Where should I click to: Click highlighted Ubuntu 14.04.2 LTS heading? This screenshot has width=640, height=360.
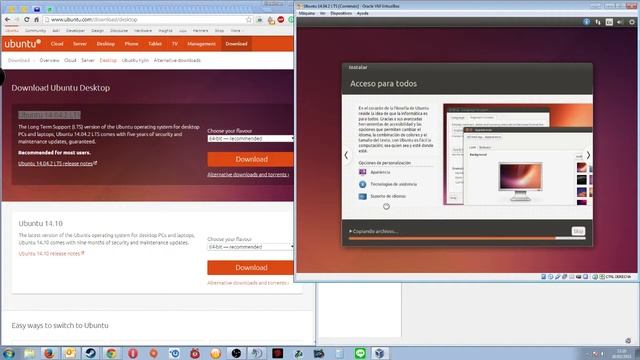(49, 115)
